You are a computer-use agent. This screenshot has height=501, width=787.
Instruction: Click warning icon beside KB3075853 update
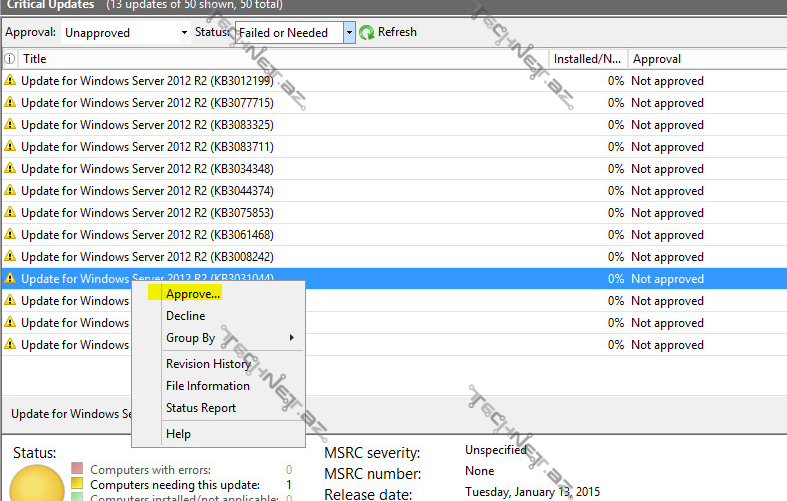point(10,213)
